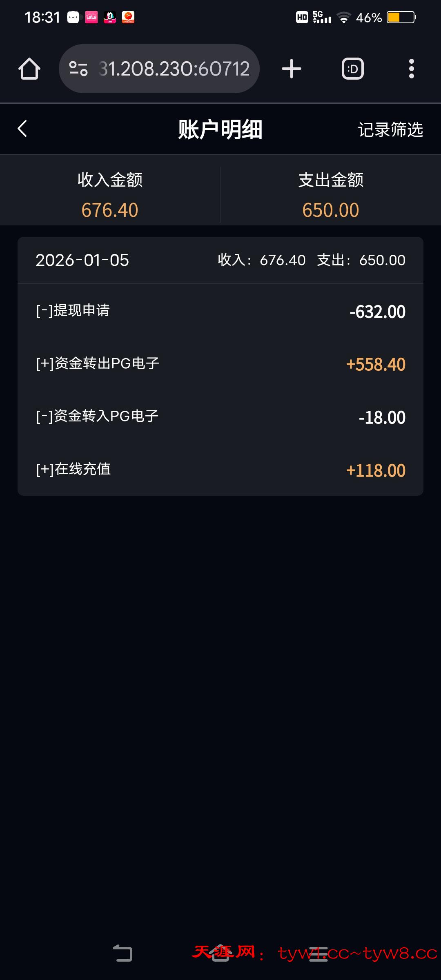441x980 pixels.
Task: Go back using the page back arrow
Action: [22, 129]
